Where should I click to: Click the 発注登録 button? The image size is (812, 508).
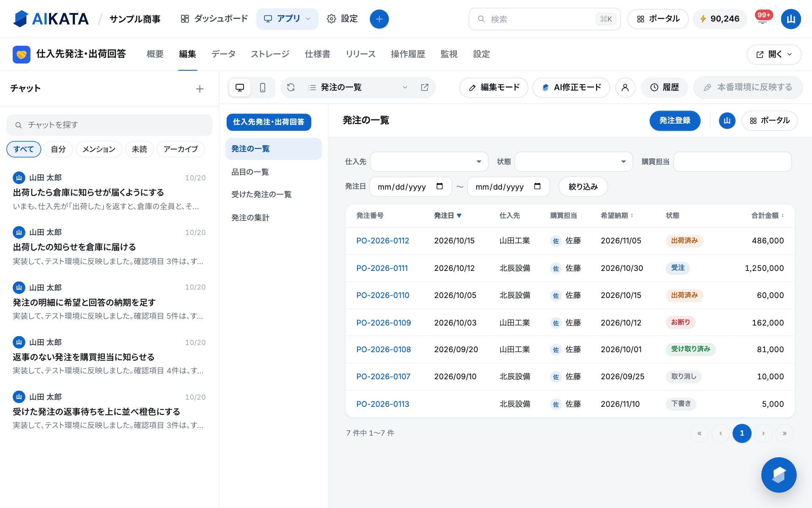pos(675,121)
